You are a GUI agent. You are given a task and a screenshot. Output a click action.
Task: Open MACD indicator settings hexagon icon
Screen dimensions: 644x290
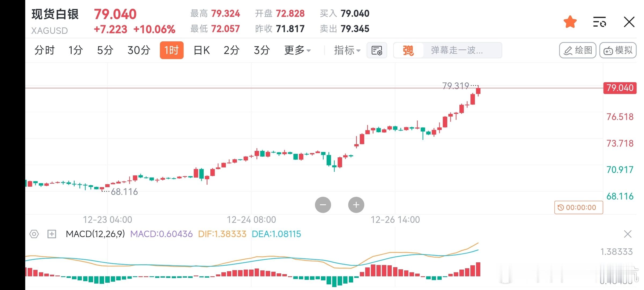[34, 234]
